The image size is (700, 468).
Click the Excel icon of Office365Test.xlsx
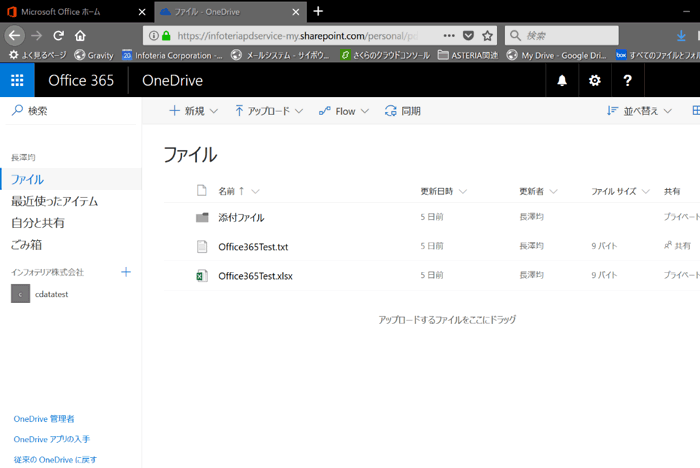[x=202, y=276]
